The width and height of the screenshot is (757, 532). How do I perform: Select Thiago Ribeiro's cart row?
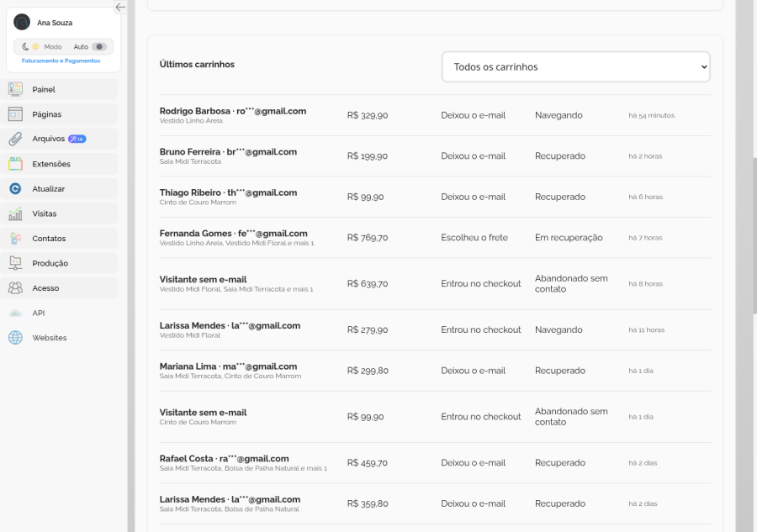[x=435, y=197]
